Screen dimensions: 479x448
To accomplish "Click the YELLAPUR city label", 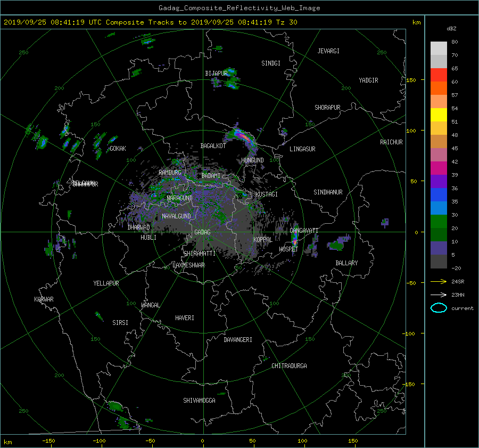I will point(106,283).
